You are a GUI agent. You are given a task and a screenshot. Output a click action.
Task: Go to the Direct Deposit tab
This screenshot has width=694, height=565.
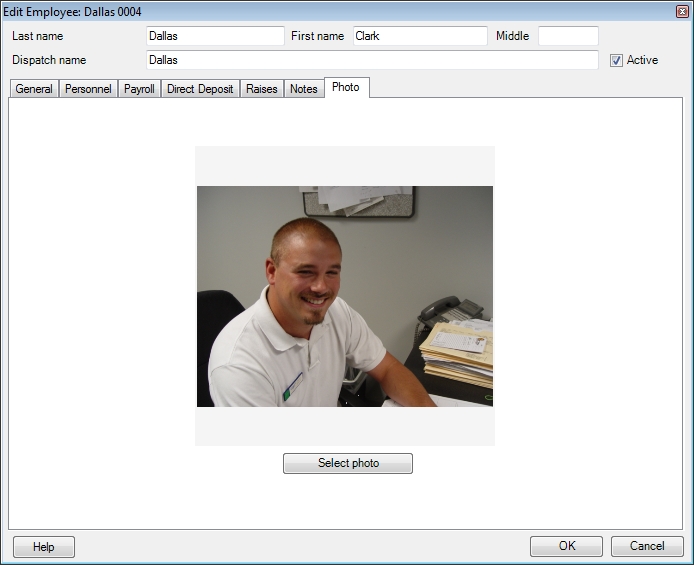click(x=200, y=89)
